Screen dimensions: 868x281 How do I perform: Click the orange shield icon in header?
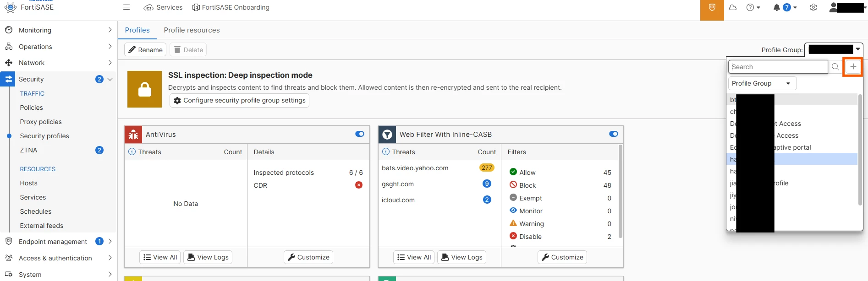pyautogui.click(x=712, y=8)
